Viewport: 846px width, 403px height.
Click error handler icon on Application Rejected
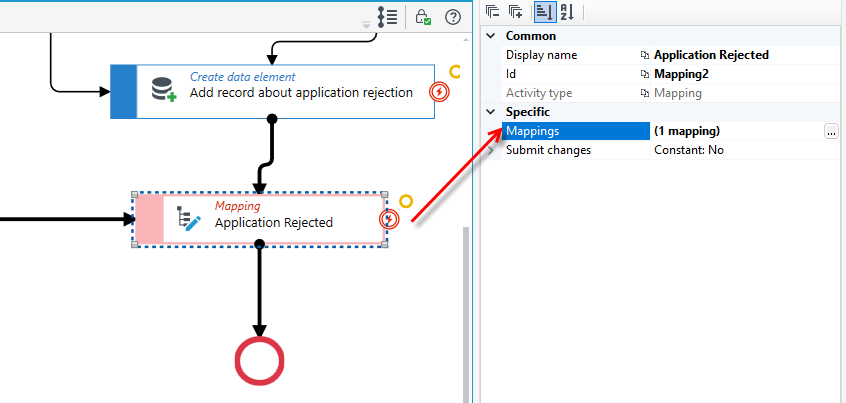(x=389, y=220)
